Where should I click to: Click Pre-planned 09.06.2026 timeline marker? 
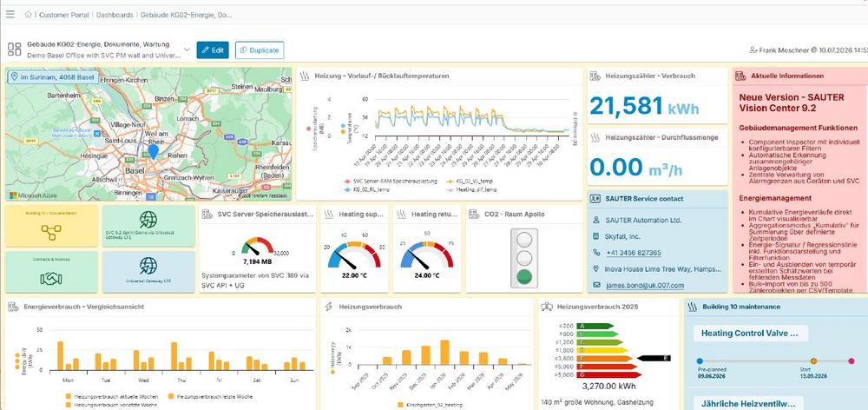point(700,361)
